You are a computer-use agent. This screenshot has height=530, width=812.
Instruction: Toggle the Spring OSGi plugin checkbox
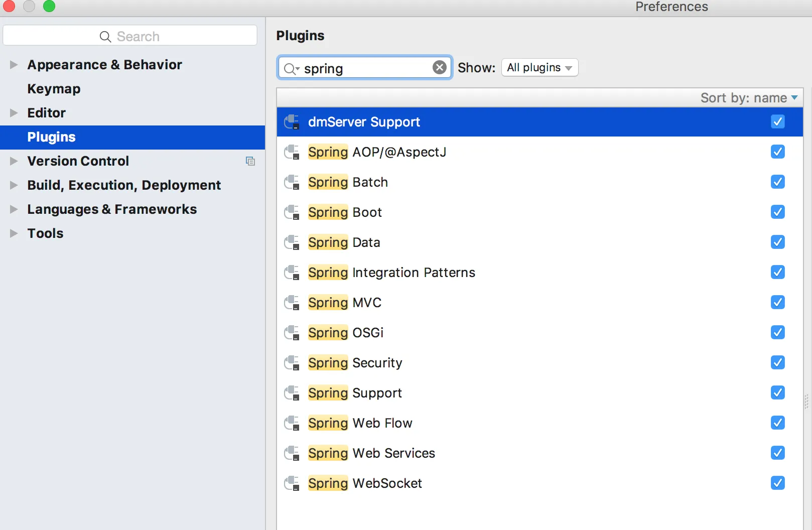click(x=778, y=332)
